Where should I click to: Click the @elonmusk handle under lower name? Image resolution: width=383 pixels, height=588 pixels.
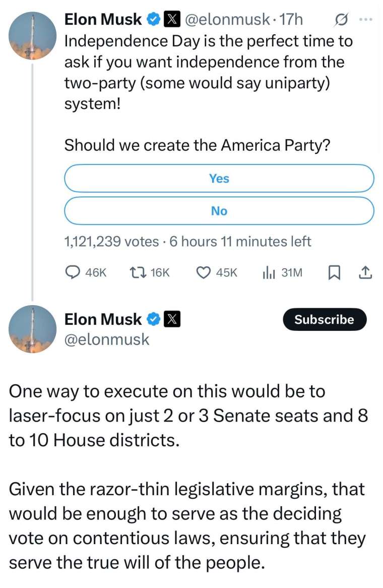(x=107, y=339)
